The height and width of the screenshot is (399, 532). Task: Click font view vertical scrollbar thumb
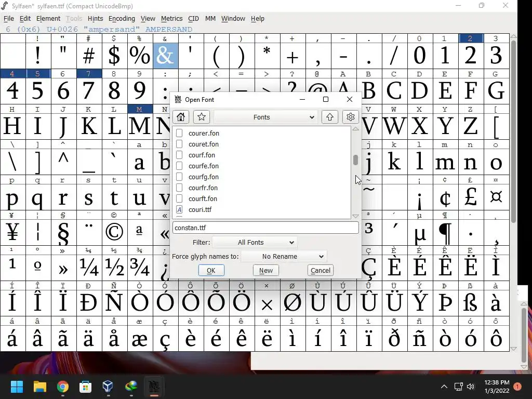click(513, 131)
